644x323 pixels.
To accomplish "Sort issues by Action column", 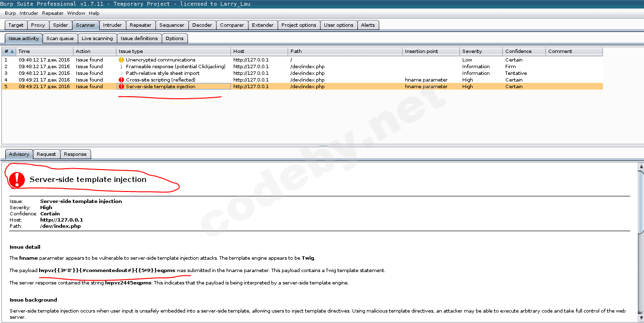I will (x=95, y=51).
